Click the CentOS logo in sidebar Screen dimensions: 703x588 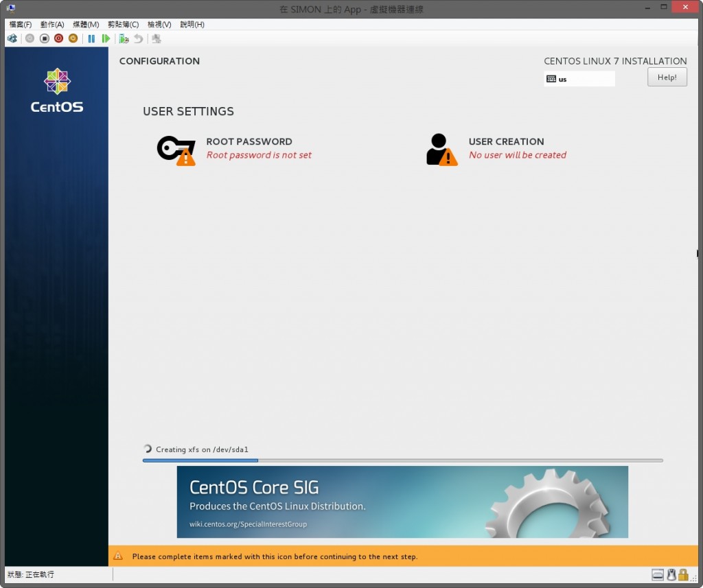pyautogui.click(x=57, y=91)
